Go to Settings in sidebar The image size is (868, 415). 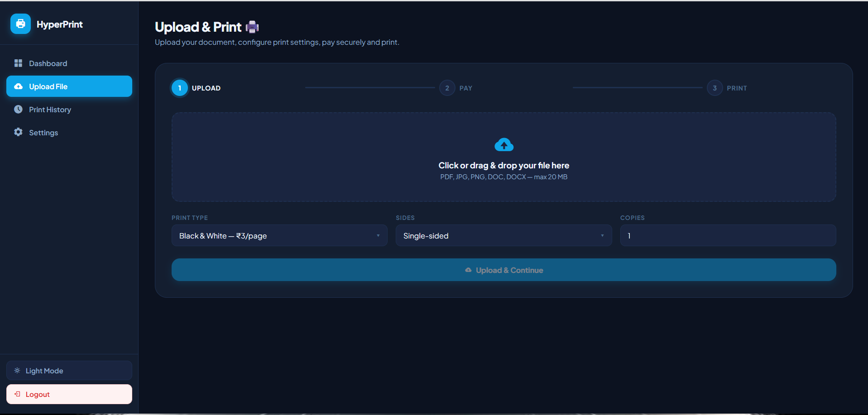click(69, 133)
